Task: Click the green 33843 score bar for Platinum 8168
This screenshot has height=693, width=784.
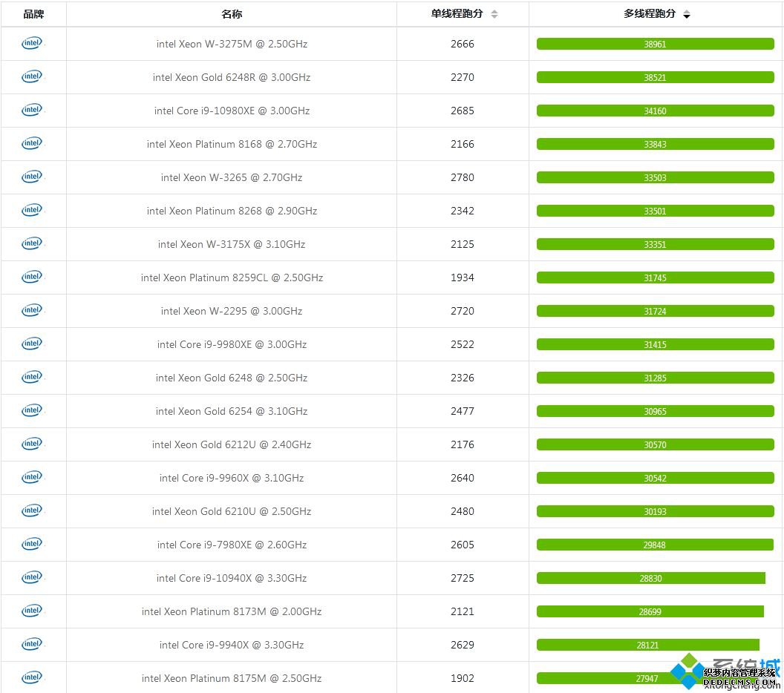Action: point(655,144)
